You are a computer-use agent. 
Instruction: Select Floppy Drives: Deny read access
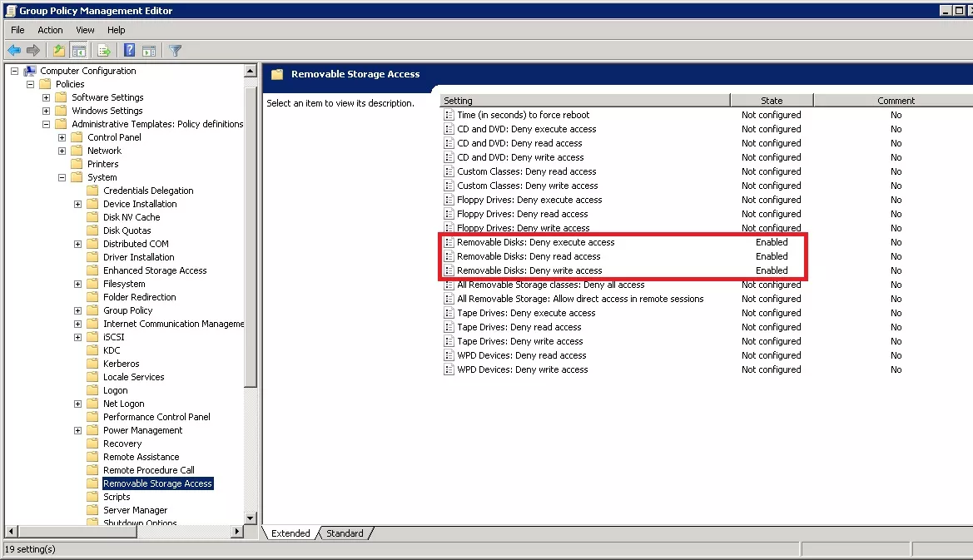(x=523, y=214)
